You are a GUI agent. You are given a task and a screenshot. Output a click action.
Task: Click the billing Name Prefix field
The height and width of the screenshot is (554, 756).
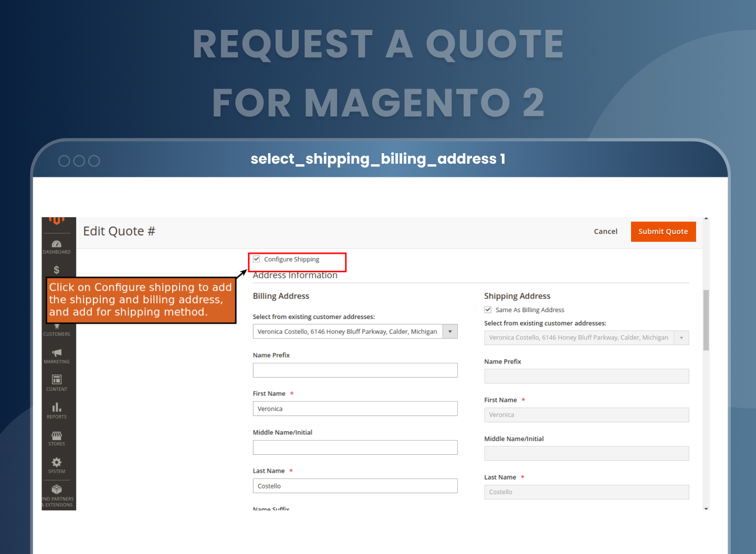point(355,370)
